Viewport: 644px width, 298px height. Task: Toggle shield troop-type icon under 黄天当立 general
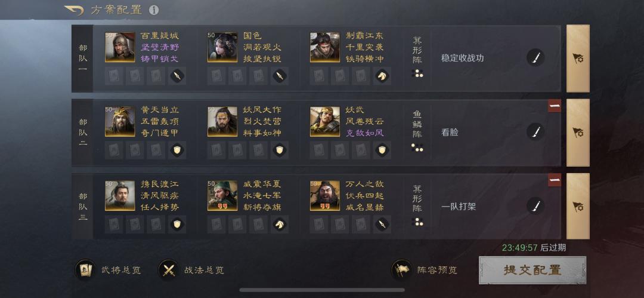point(177,150)
